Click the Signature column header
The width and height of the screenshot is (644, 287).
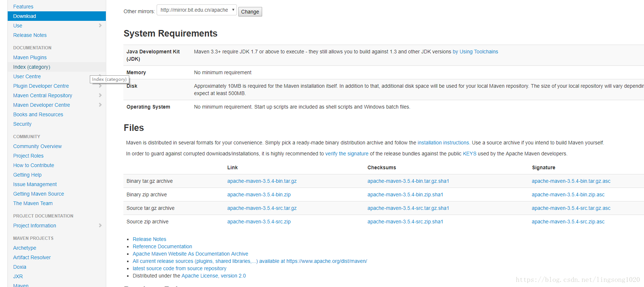[543, 167]
